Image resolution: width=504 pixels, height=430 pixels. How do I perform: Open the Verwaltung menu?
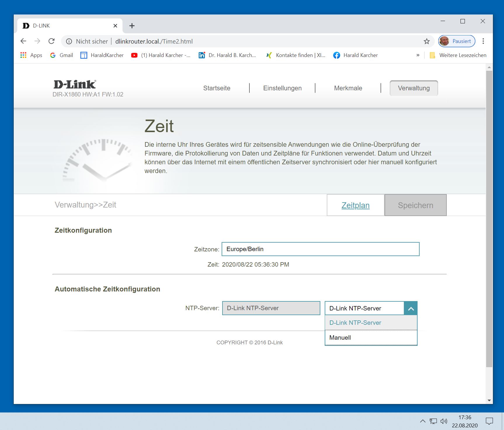coord(414,88)
